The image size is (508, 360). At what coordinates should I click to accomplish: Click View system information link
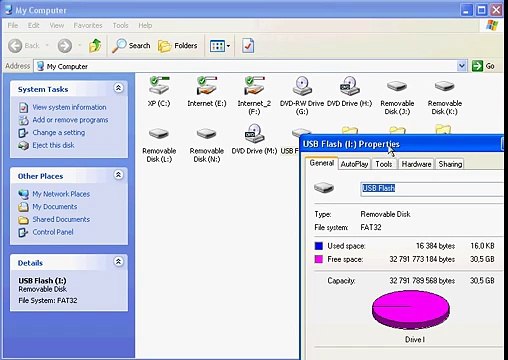(x=69, y=107)
